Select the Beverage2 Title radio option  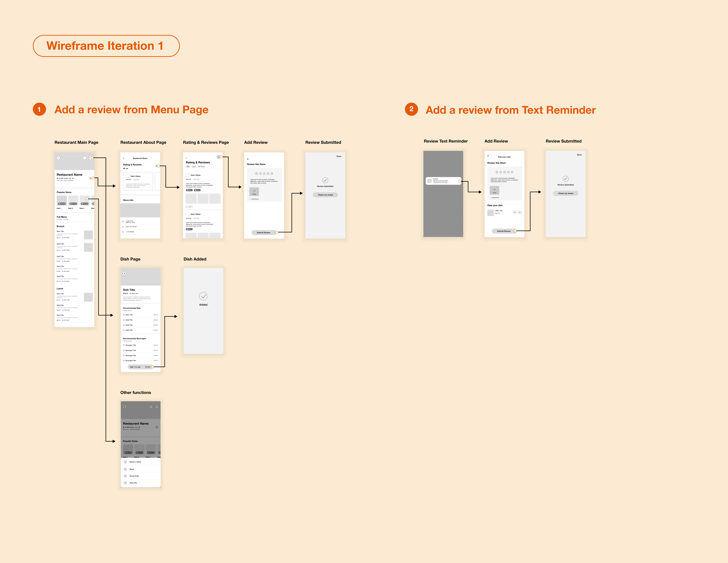124,350
